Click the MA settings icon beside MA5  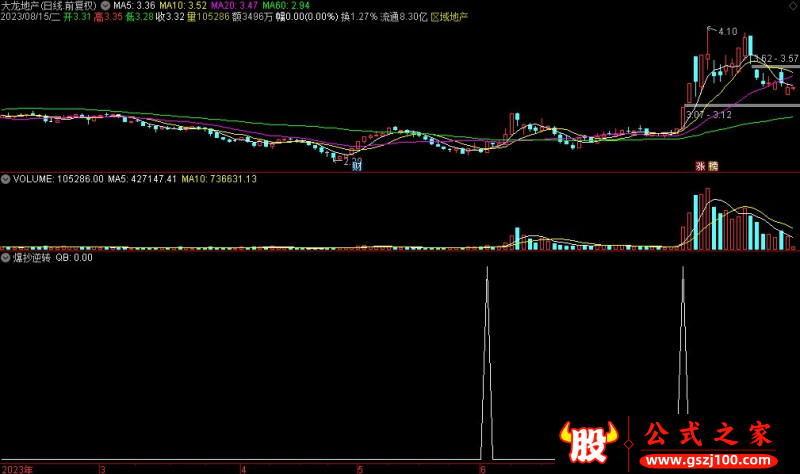point(106,5)
